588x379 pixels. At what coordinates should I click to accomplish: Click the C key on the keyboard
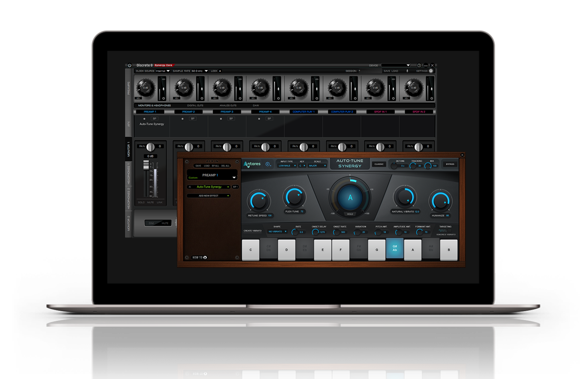251,250
